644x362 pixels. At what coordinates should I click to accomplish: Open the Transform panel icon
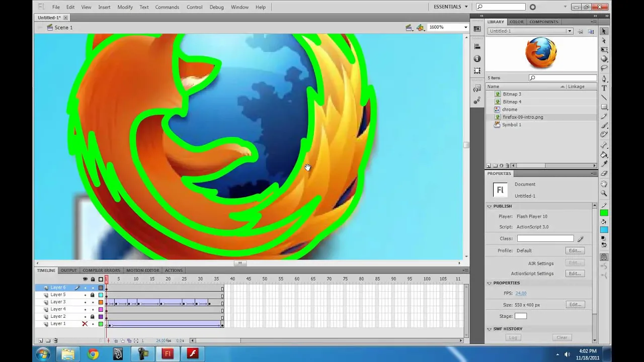[477, 70]
